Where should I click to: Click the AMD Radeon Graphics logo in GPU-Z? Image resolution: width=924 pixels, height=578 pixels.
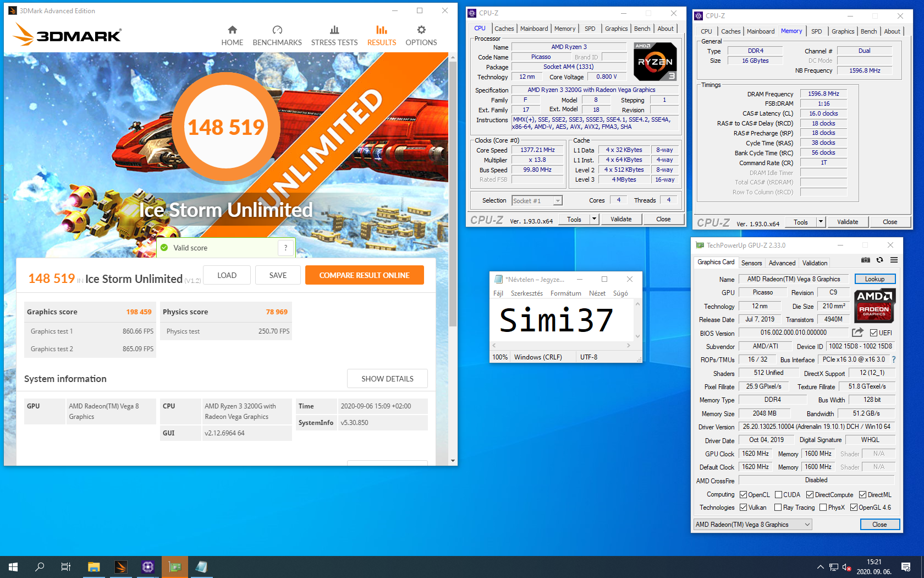click(875, 306)
